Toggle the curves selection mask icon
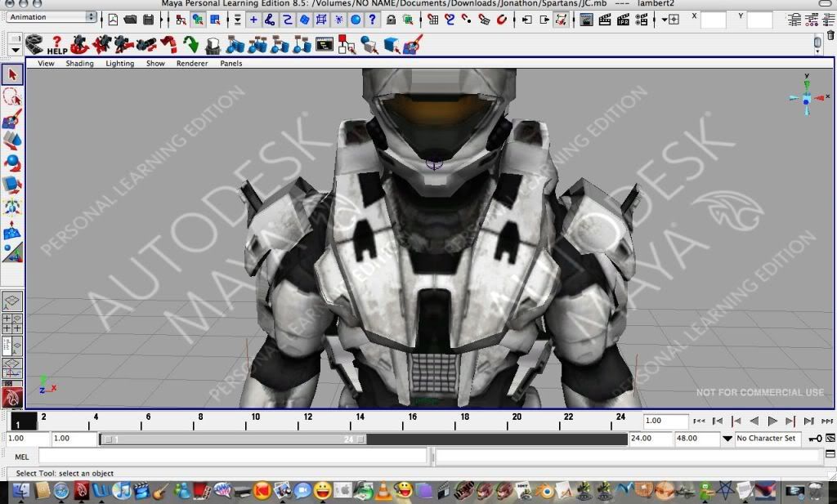837x504 pixels. pyautogui.click(x=287, y=20)
